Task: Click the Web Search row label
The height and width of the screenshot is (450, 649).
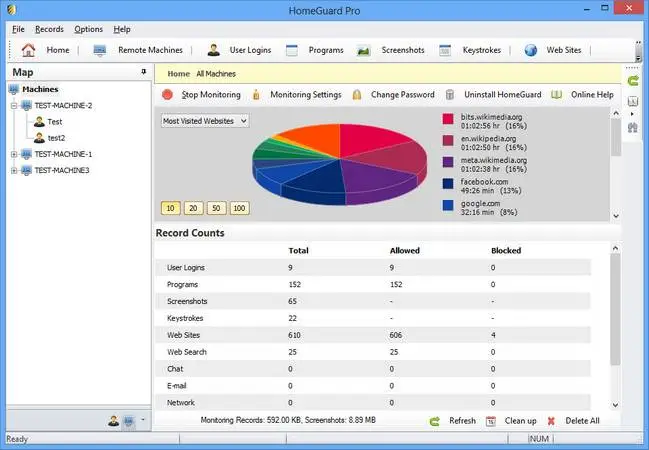Action: click(187, 352)
